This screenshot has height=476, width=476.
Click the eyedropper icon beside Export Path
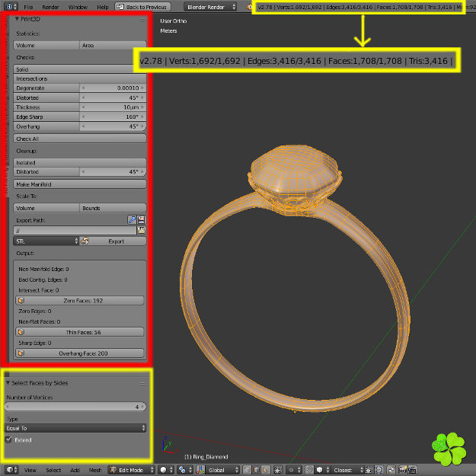tap(132, 220)
